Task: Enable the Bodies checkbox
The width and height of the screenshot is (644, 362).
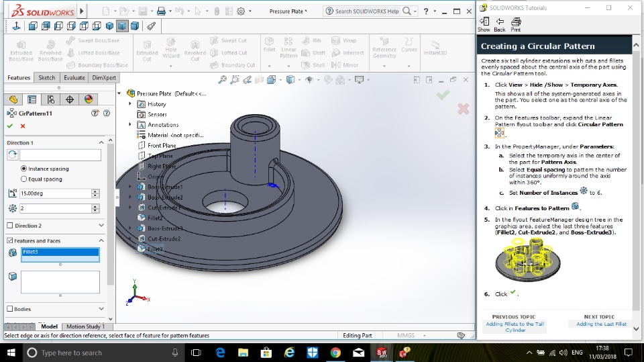Action: point(10,309)
